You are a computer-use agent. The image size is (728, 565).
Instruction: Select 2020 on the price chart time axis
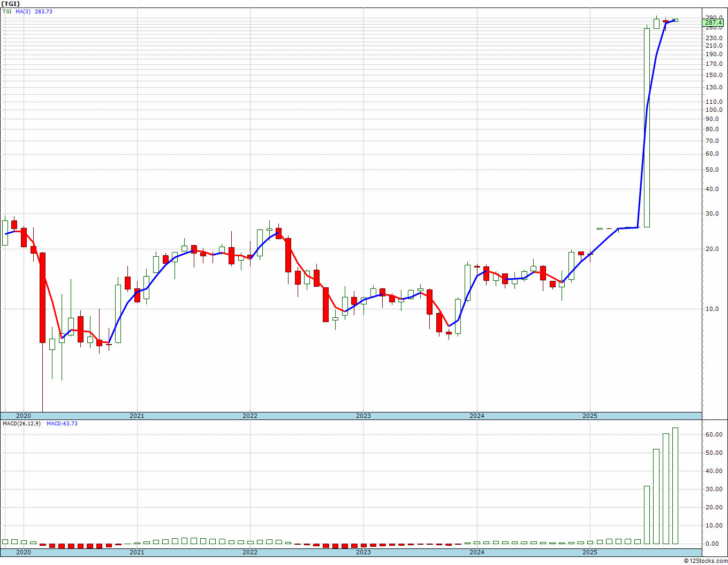tap(24, 416)
